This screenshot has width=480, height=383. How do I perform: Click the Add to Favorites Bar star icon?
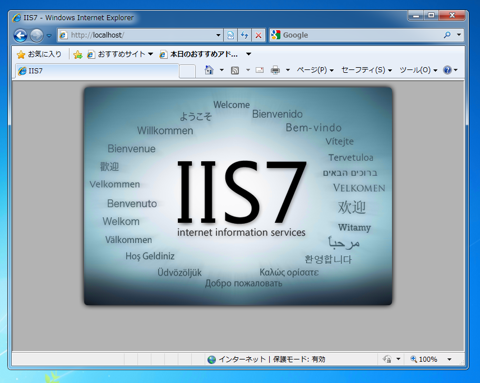[x=78, y=54]
